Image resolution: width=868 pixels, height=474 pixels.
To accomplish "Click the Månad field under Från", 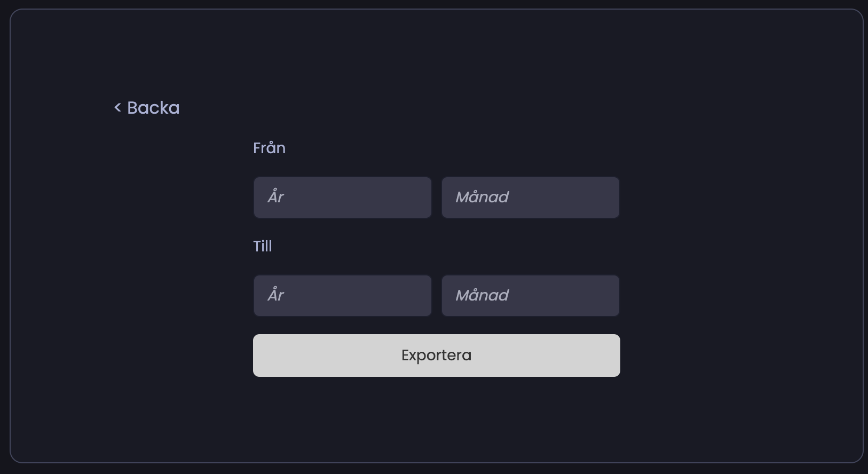I will (x=530, y=197).
